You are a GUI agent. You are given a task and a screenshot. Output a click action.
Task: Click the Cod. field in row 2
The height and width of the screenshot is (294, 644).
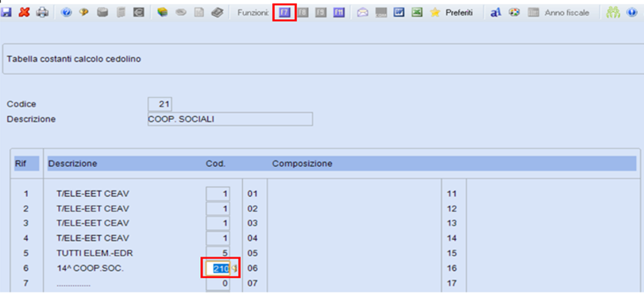pos(218,208)
